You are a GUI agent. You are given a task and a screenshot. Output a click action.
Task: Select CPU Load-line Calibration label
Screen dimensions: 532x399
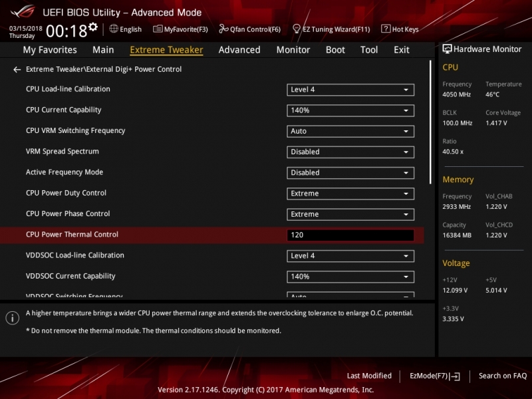coord(68,89)
